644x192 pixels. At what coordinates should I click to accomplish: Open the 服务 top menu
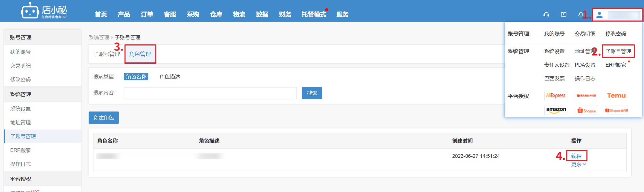(343, 14)
